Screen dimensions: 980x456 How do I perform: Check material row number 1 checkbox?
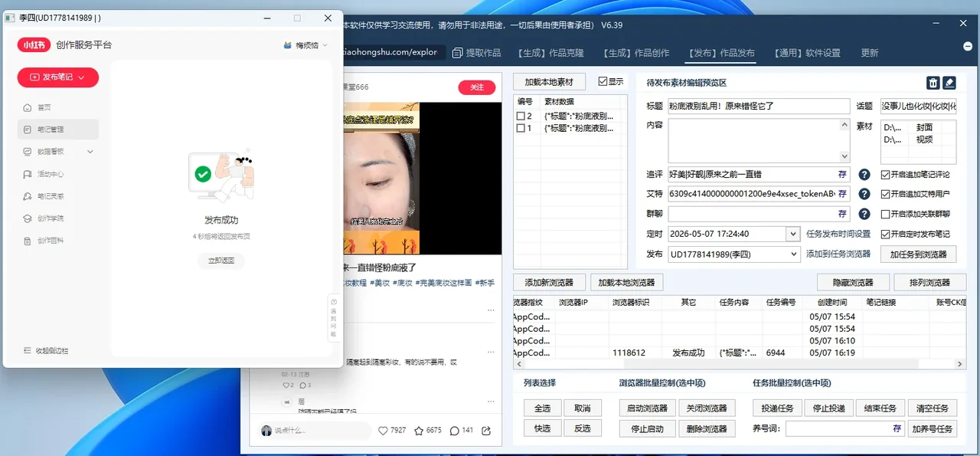(x=521, y=128)
